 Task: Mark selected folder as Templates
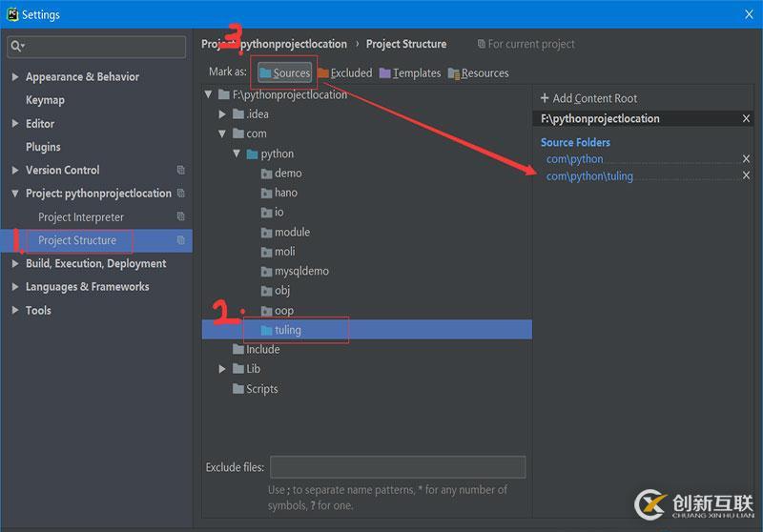(410, 73)
